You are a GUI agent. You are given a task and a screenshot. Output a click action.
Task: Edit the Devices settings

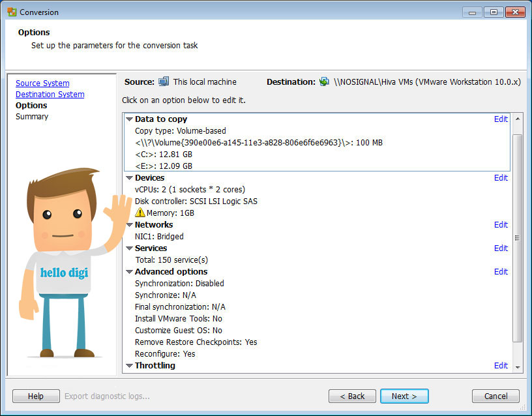[501, 178]
